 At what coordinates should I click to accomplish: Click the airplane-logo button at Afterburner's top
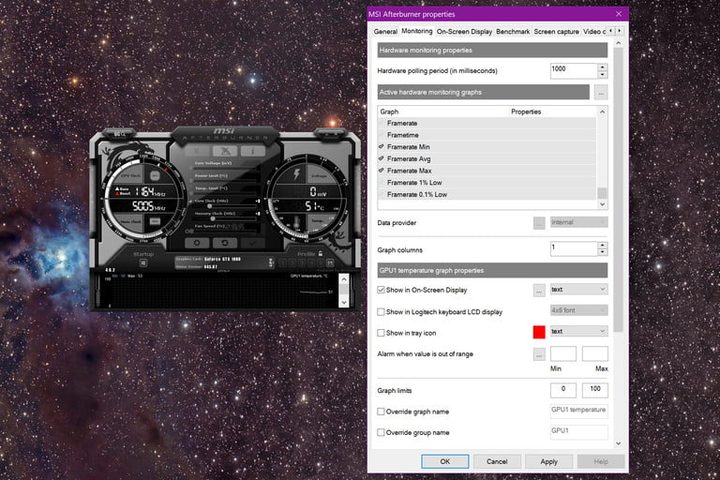pos(225,151)
